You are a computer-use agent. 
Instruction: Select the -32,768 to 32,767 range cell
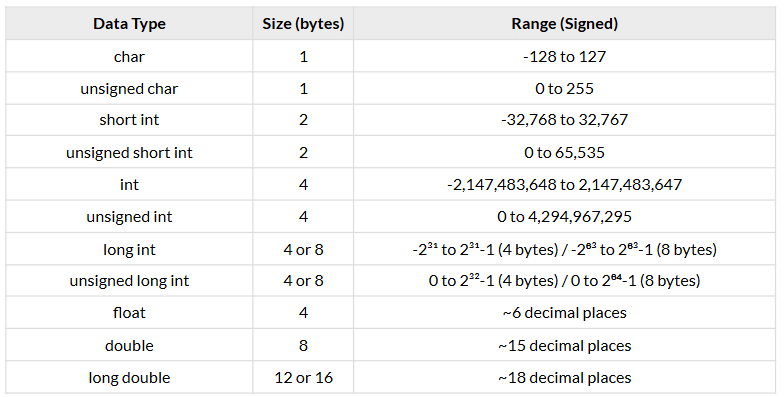coord(564,120)
